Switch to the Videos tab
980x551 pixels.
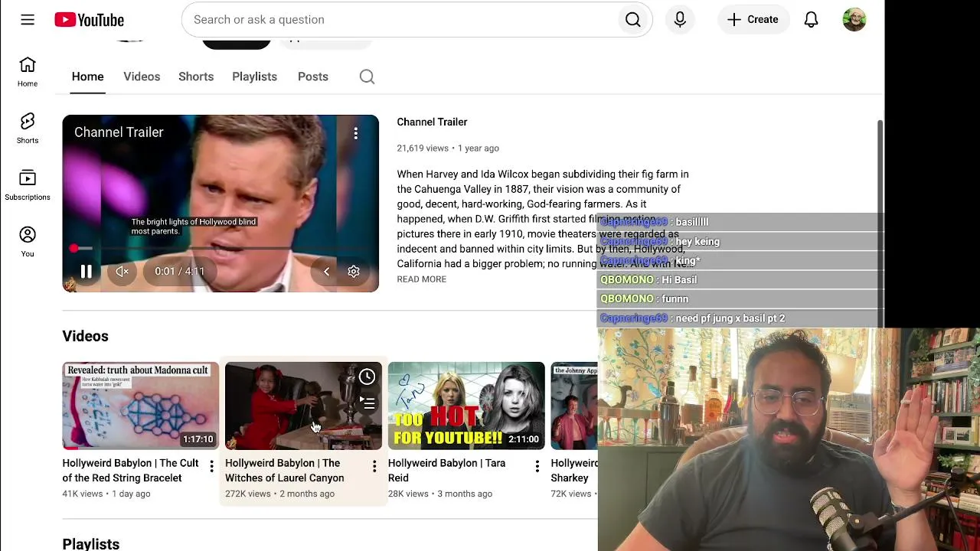pos(142,77)
